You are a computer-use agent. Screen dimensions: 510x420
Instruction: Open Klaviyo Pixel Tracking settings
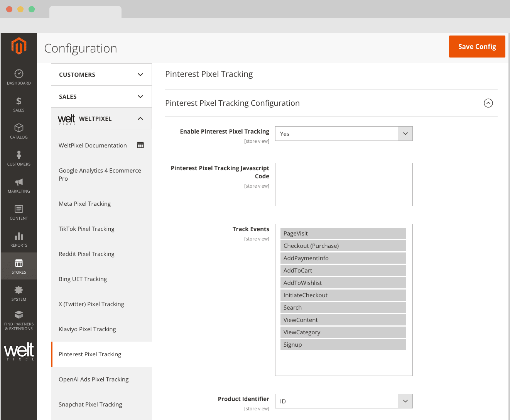[87, 329]
